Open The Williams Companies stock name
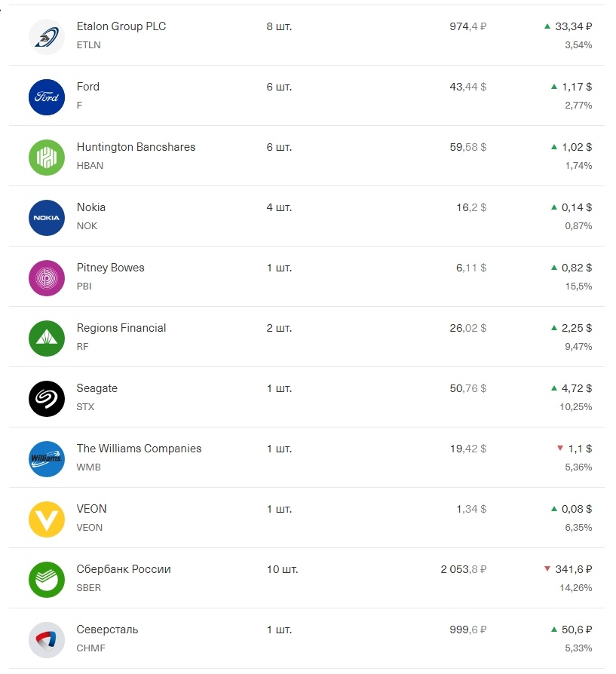Image resolution: width=616 pixels, height=674 pixels. [x=139, y=449]
